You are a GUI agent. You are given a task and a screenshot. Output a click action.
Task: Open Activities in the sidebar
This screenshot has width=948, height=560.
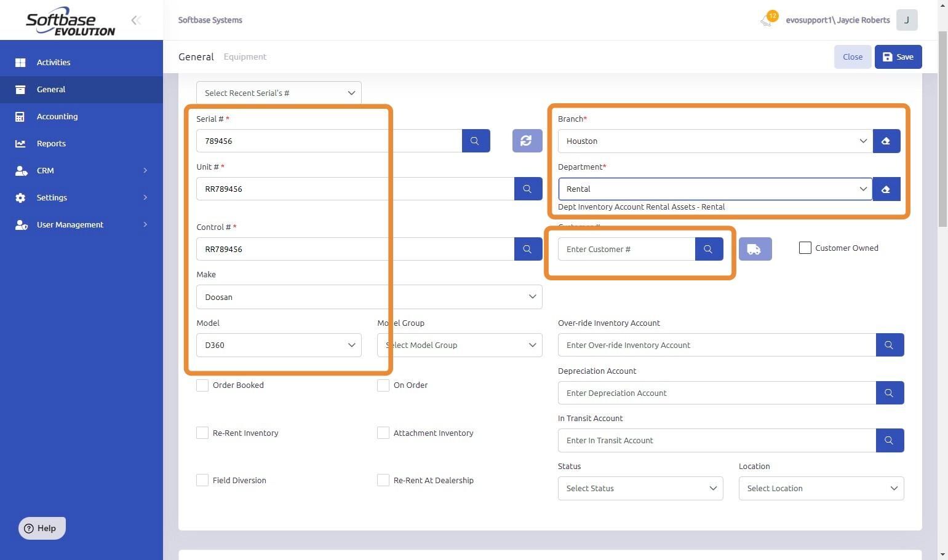81,62
